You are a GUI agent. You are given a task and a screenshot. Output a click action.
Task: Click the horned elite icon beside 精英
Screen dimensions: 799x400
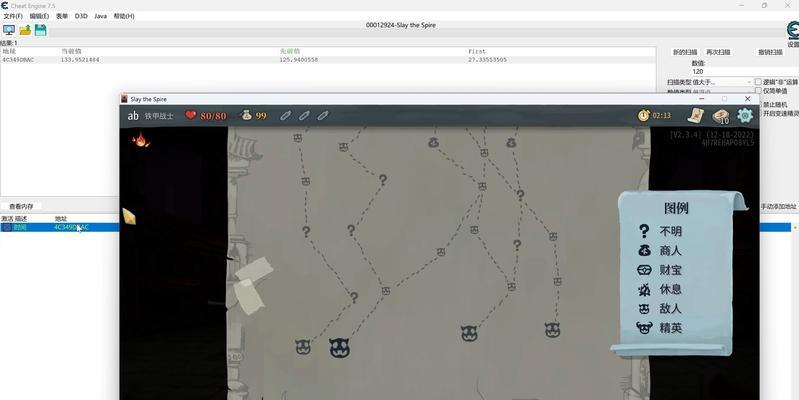click(644, 328)
